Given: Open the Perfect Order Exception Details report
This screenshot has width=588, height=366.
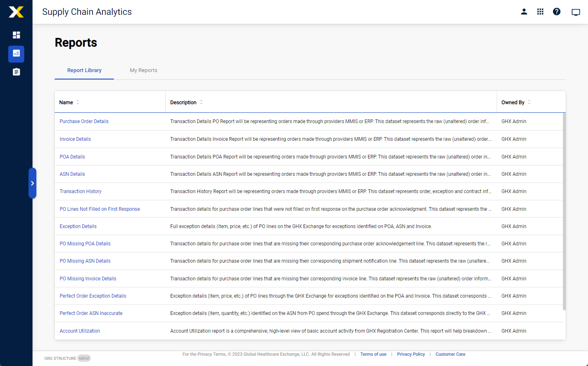Looking at the screenshot, I should (x=93, y=296).
